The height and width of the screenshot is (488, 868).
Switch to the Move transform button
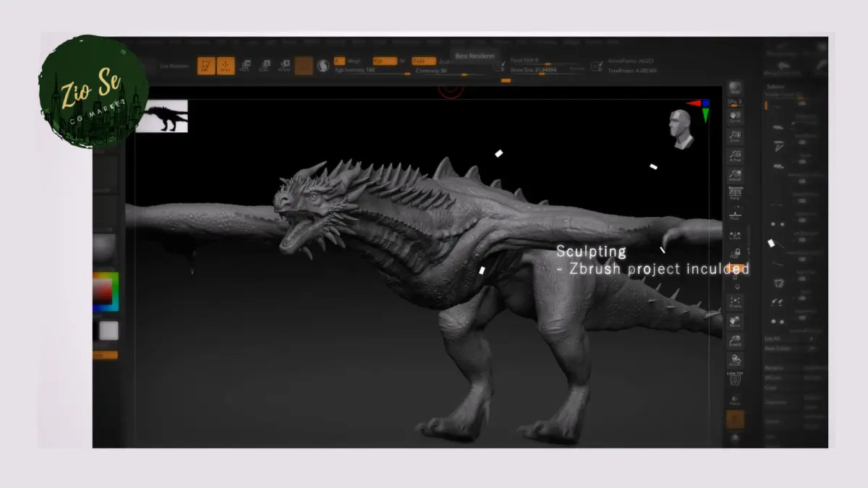pyautogui.click(x=244, y=66)
